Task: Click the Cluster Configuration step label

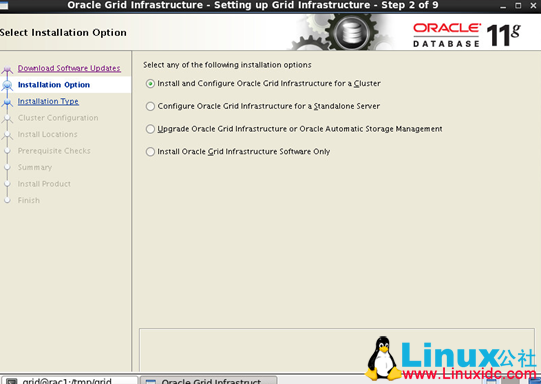Action: [x=58, y=118]
